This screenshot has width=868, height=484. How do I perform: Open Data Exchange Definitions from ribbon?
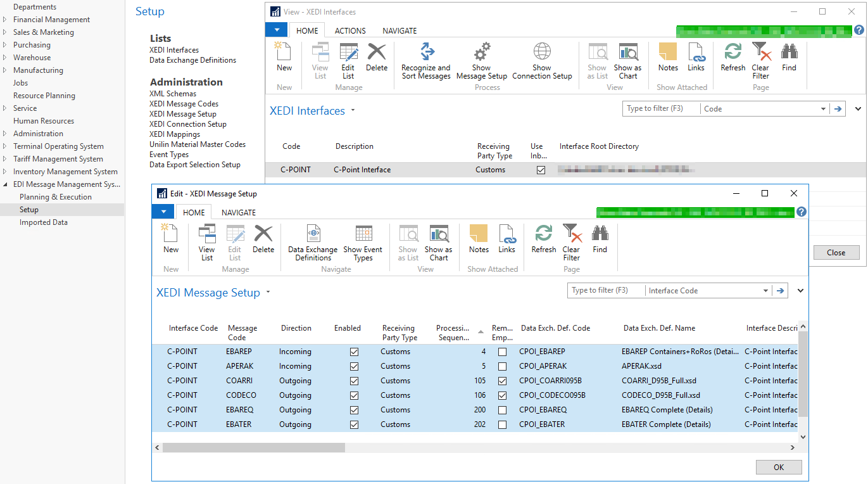click(x=313, y=243)
